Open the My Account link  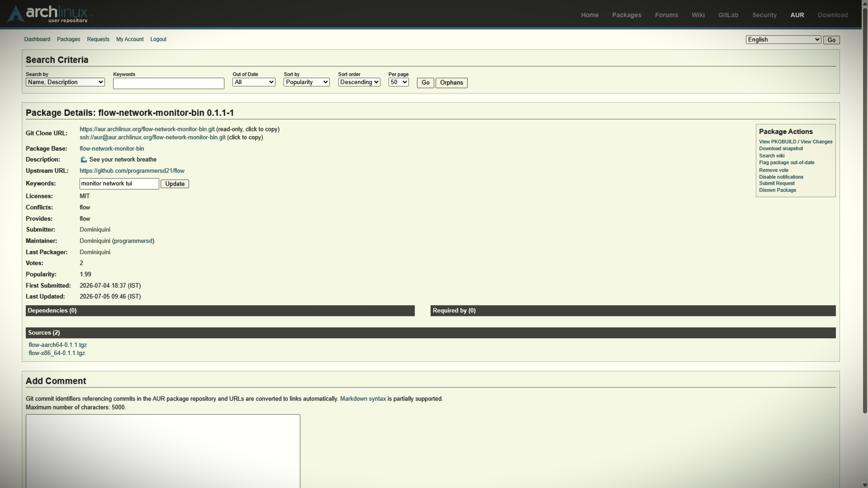point(130,39)
